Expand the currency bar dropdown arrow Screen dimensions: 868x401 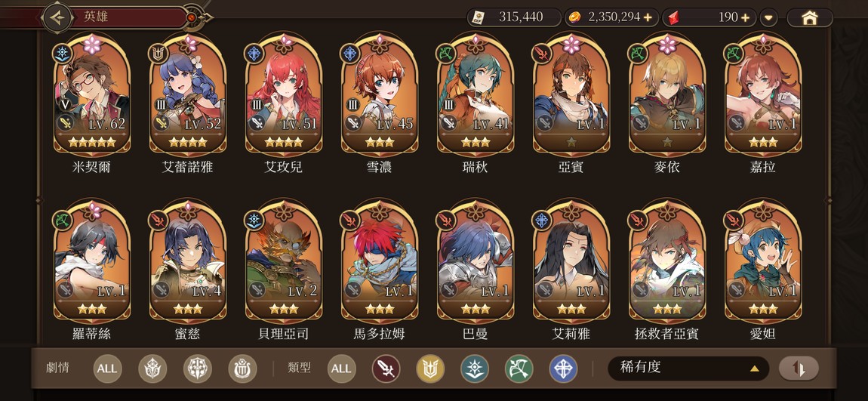click(768, 17)
